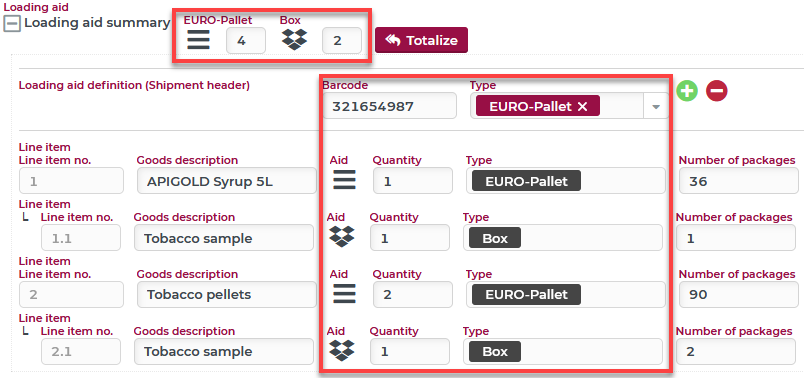
Task: Click Quantity field for Tobacco pellets line
Action: click(413, 294)
